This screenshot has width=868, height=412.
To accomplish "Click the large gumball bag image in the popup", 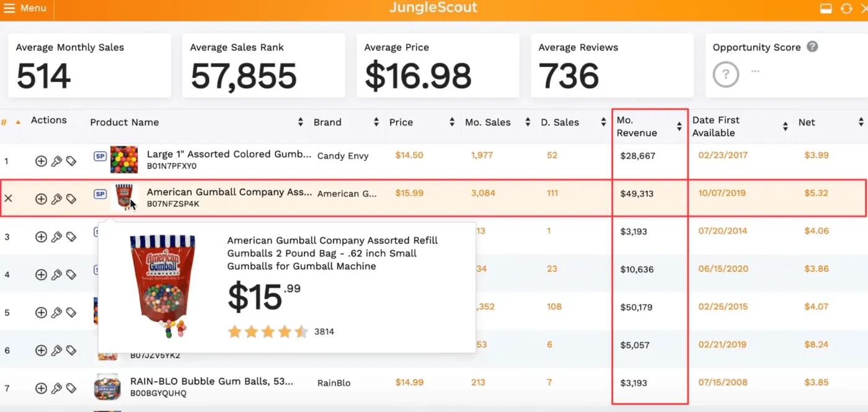I will [x=162, y=286].
